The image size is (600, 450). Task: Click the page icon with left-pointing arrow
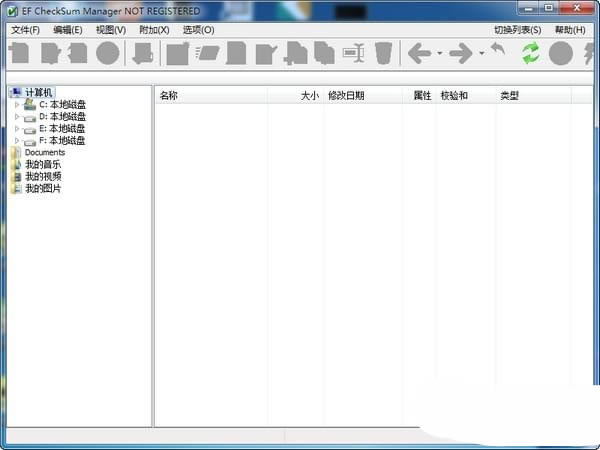(x=78, y=53)
